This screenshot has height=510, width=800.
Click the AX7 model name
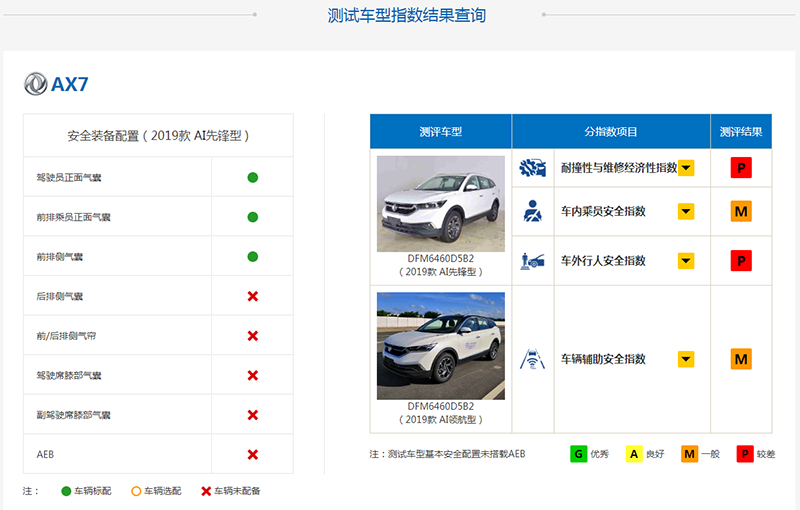(70, 84)
